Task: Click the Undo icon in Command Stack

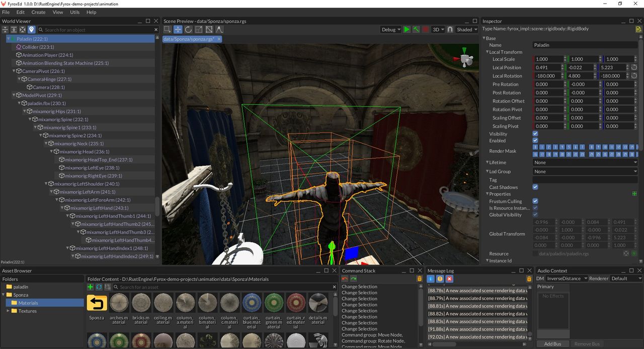Action: (x=345, y=278)
